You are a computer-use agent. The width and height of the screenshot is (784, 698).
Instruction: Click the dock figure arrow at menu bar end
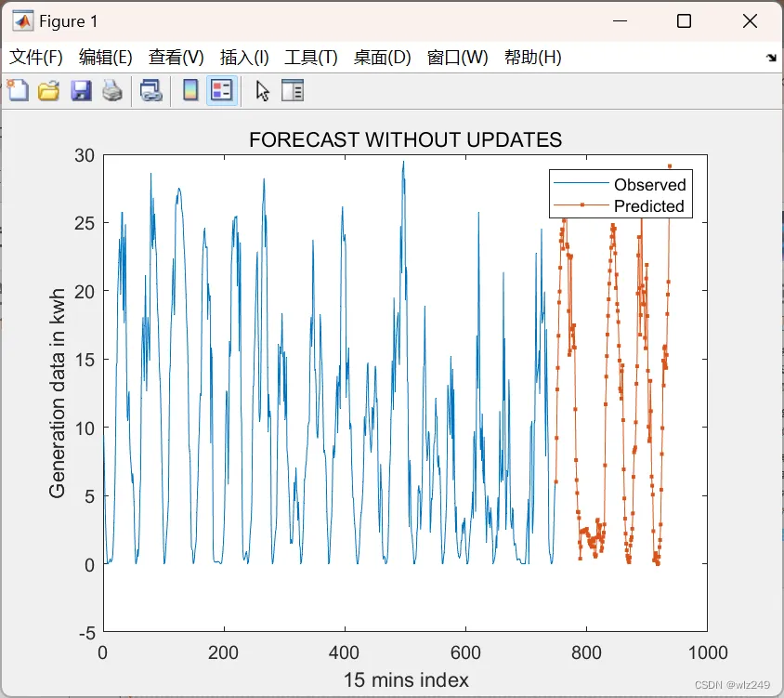[x=771, y=58]
